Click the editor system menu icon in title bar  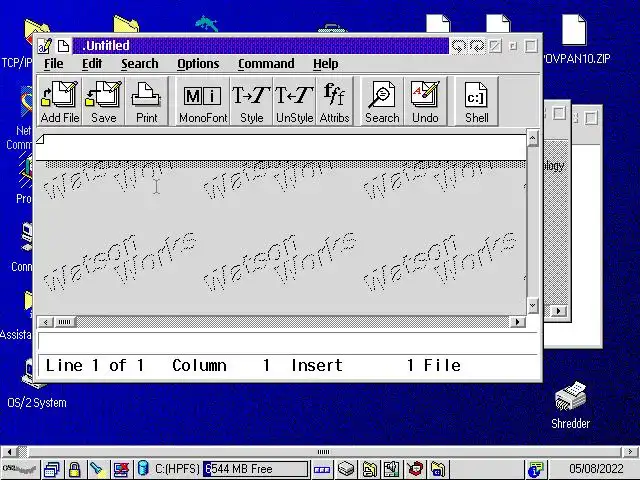(x=45, y=46)
